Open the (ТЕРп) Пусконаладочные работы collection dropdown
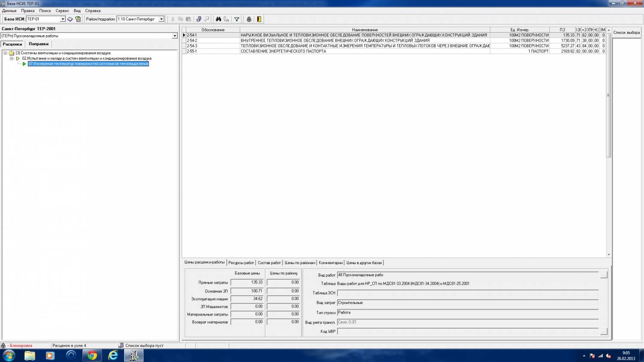The image size is (644, 362). 175,36
